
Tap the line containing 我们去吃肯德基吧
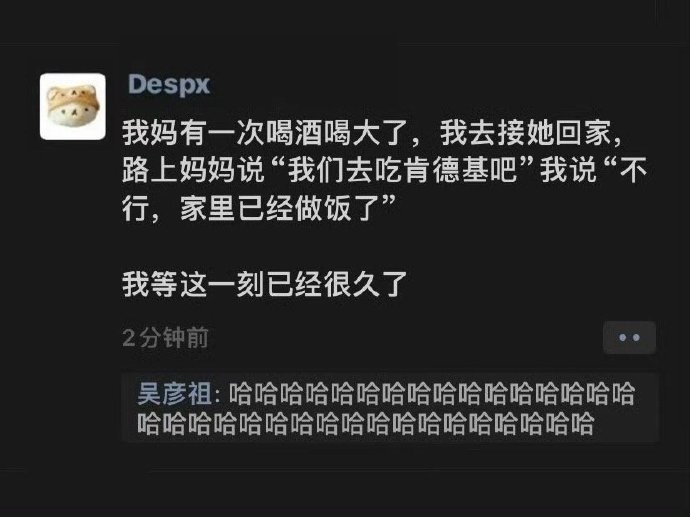coord(384,170)
